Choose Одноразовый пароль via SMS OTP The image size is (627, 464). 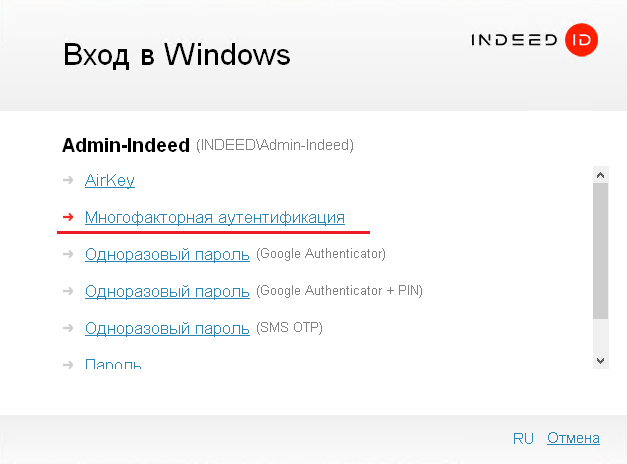(x=167, y=328)
